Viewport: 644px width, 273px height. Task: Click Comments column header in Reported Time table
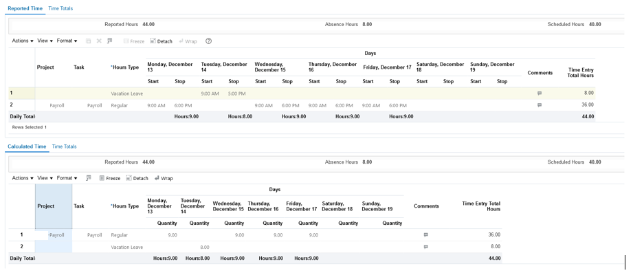pyautogui.click(x=540, y=73)
